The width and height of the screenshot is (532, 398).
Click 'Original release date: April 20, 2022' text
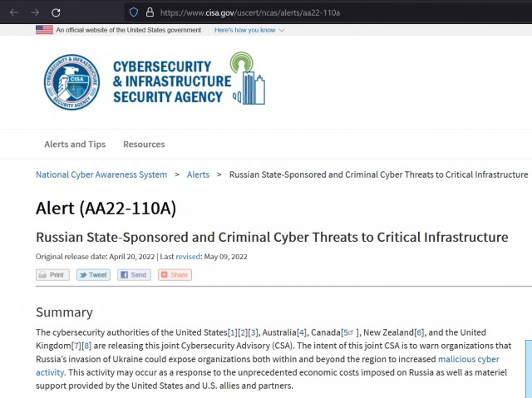pos(95,257)
